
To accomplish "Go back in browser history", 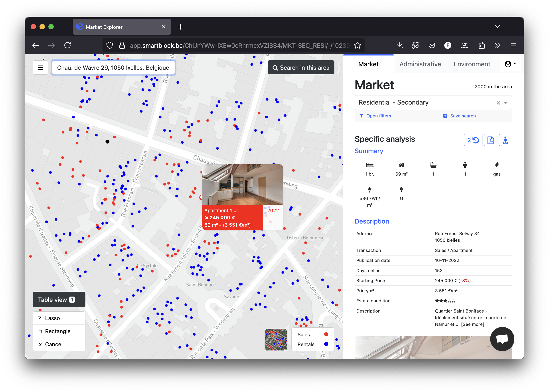I will [36, 45].
